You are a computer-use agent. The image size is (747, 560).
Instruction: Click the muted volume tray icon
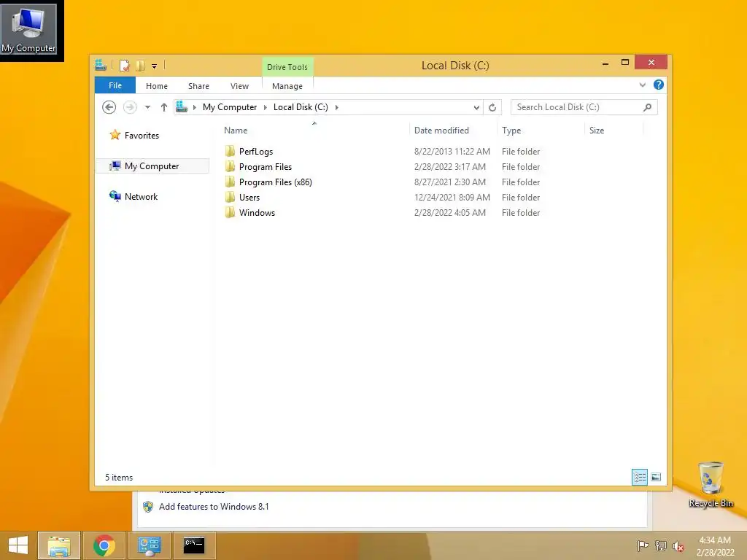(678, 546)
